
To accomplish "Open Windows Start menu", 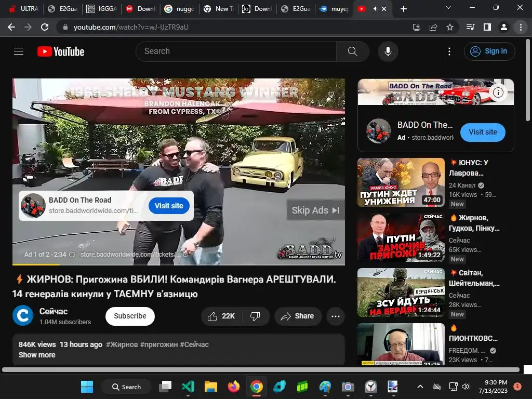I will point(87,387).
